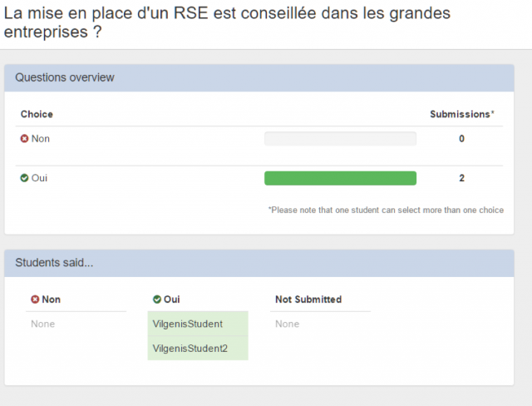Click None under the Not Submitted column
Screen dimensions: 532x406
point(287,324)
